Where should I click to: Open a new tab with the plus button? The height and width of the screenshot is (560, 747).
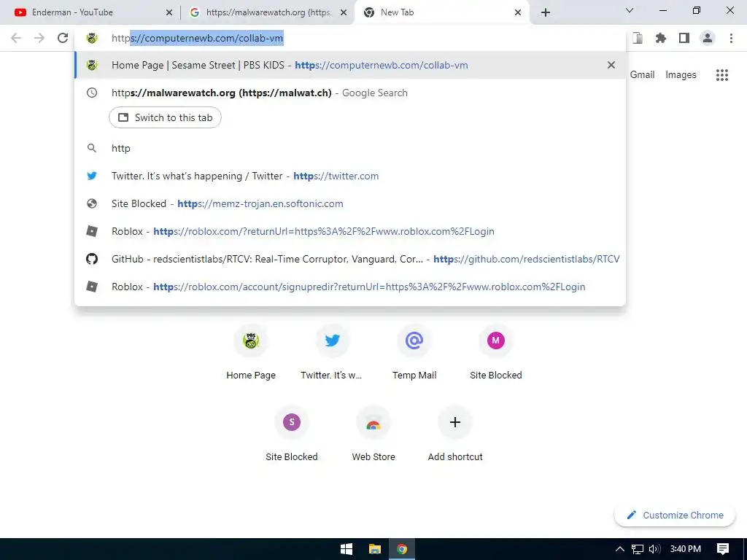(546, 12)
